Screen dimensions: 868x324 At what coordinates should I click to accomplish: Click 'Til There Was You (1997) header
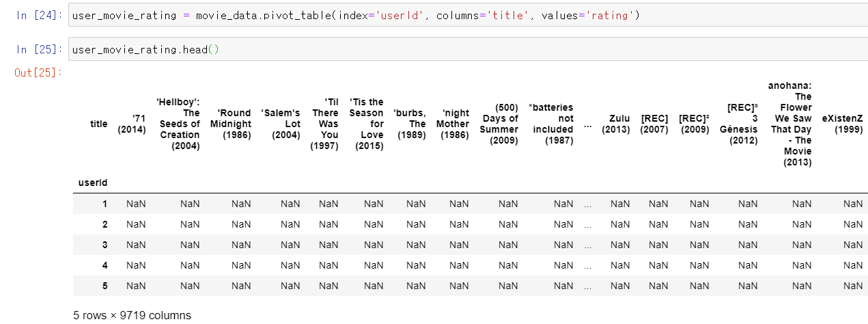(324, 124)
